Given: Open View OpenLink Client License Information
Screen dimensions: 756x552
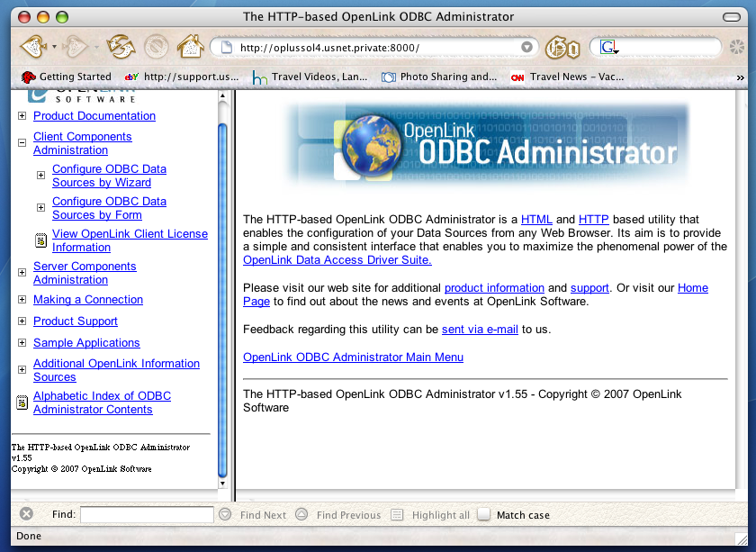Looking at the screenshot, I should coord(130,240).
